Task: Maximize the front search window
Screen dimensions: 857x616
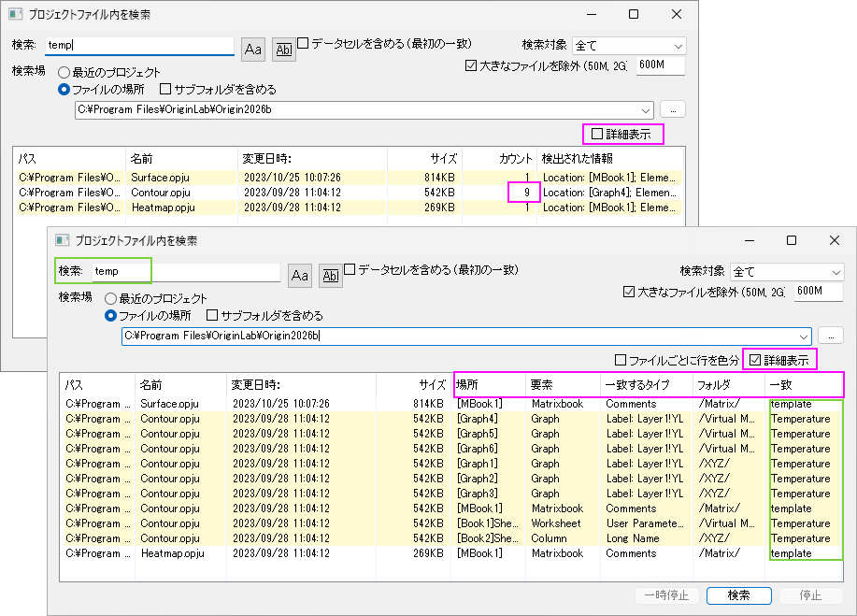Action: click(x=792, y=240)
